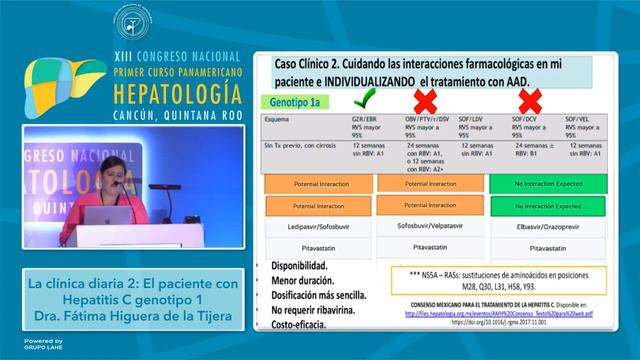Click Pitavastatin under Elbasvir/Grazoprevir
Image resolution: width=640 pixels, height=360 pixels.
pyautogui.click(x=548, y=248)
